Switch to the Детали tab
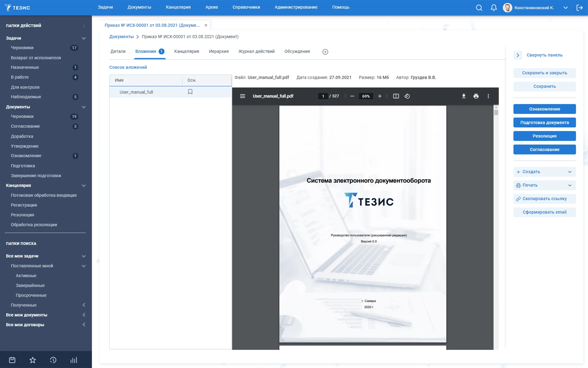Screen dimensions: 588x368 coord(118,51)
